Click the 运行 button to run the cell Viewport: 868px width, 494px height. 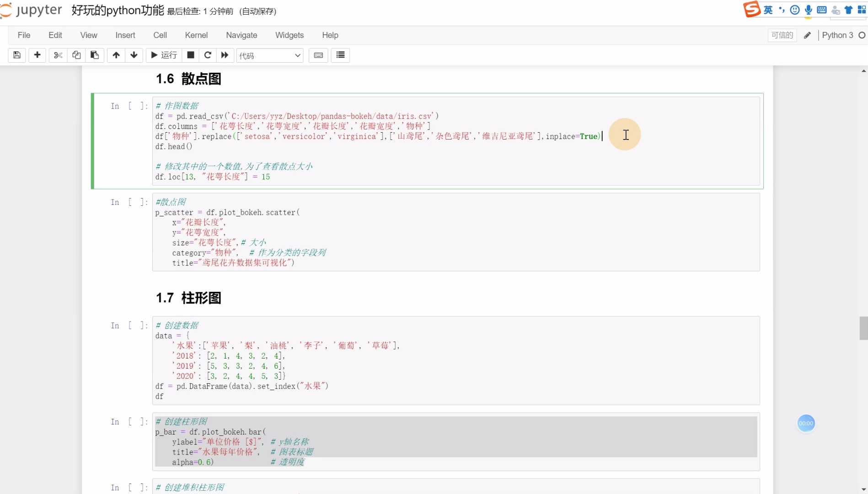(x=163, y=55)
